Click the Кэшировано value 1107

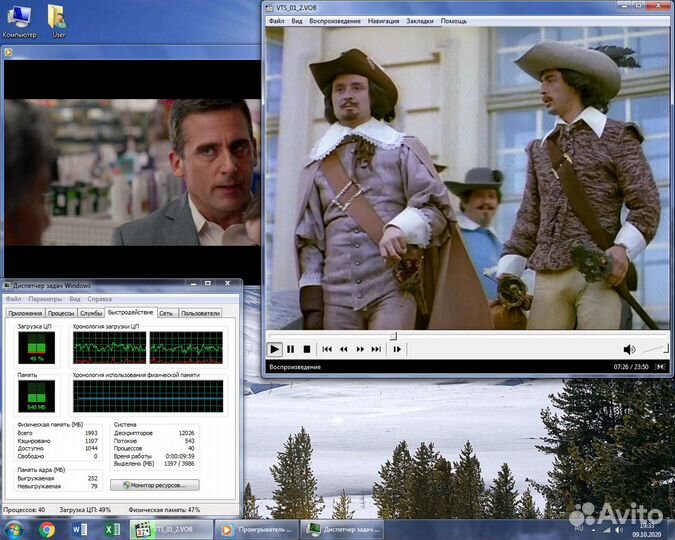point(91,441)
